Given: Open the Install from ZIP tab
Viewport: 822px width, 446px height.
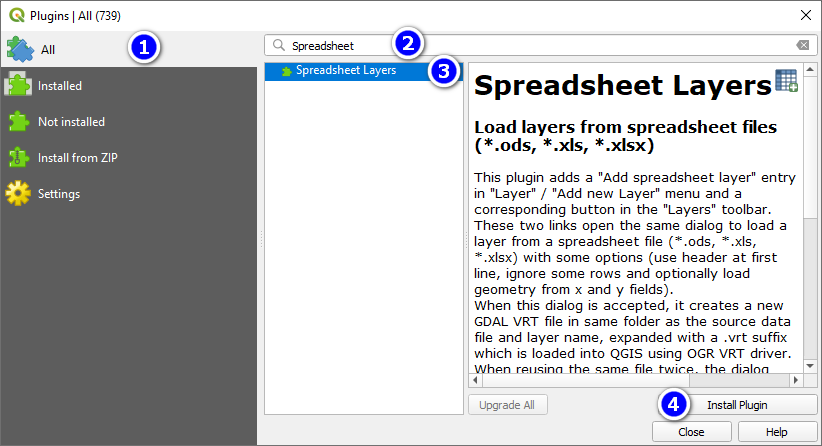Looking at the screenshot, I should point(129,158).
